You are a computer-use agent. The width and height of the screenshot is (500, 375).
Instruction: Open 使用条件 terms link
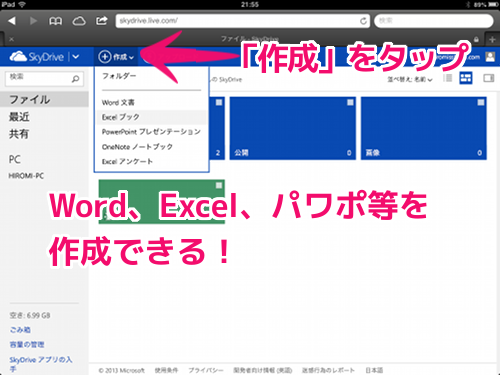point(166,370)
